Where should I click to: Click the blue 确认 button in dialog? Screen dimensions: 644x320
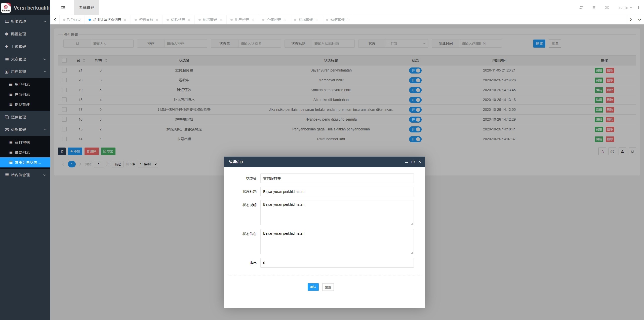pos(313,287)
